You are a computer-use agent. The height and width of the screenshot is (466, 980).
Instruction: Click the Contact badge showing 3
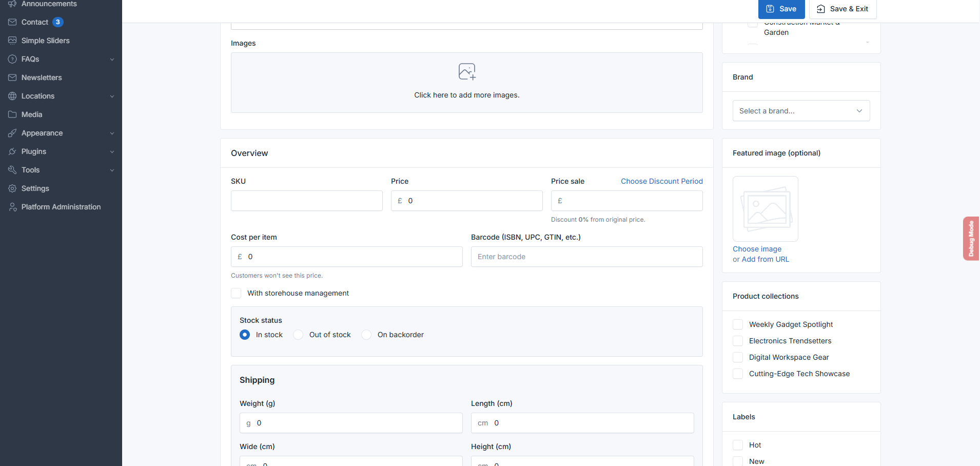point(58,22)
